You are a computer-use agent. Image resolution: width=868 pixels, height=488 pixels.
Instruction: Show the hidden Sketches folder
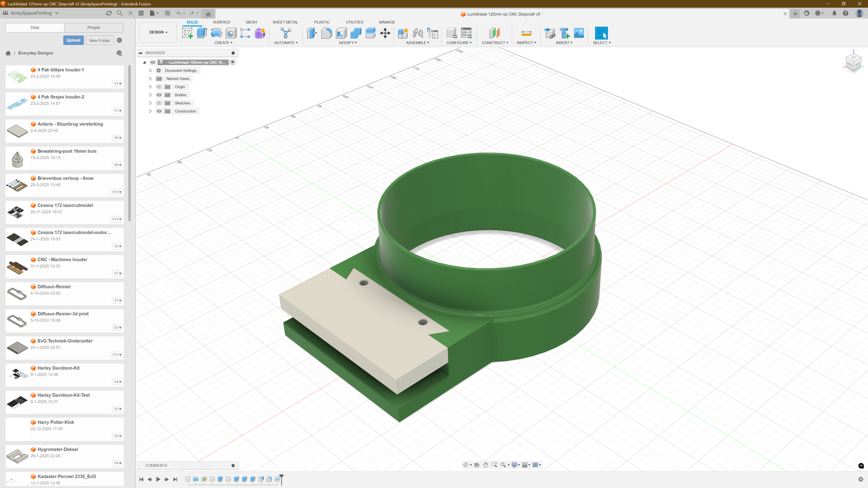159,103
